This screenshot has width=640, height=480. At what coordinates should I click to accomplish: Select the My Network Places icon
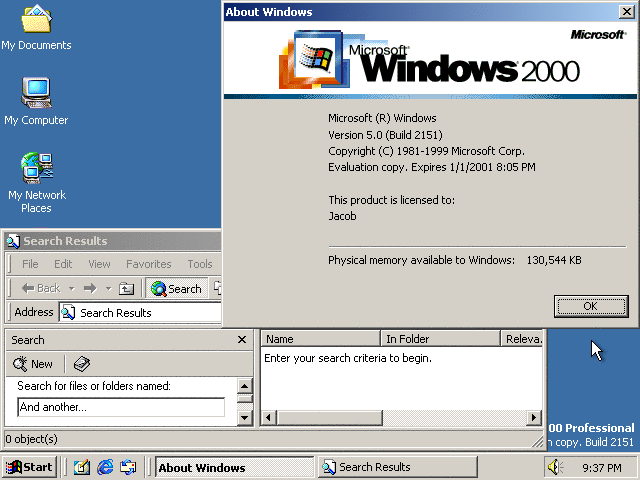[x=37, y=183]
